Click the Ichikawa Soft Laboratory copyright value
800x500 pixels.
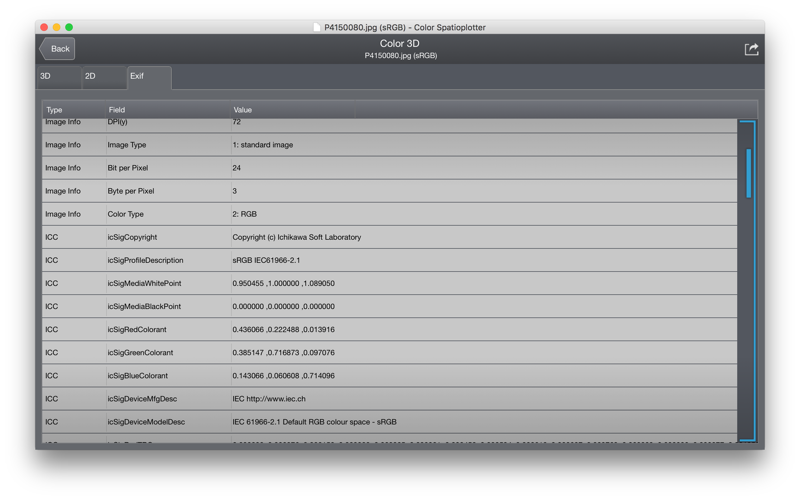(296, 237)
